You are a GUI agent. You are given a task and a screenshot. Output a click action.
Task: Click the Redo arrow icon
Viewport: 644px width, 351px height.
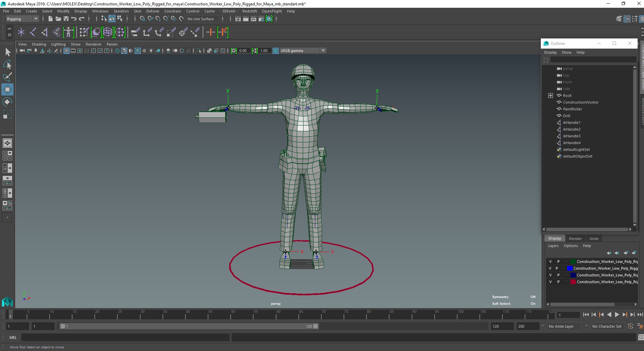click(x=82, y=19)
